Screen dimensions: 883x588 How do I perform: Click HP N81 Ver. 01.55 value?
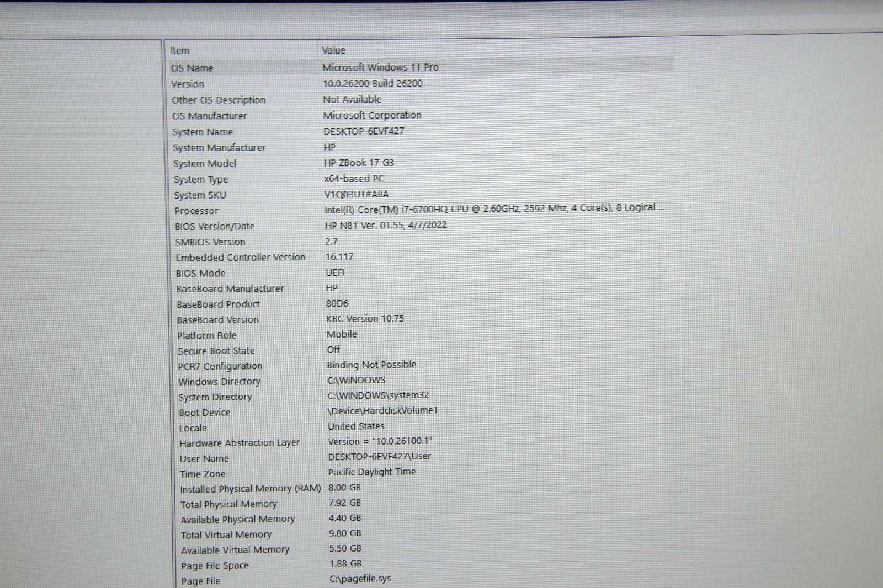point(386,225)
